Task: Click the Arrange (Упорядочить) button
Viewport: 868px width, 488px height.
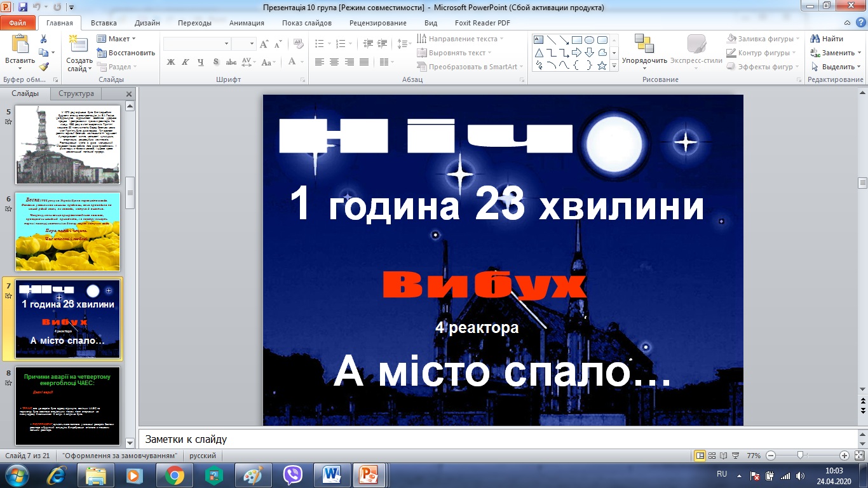Action: pos(644,52)
